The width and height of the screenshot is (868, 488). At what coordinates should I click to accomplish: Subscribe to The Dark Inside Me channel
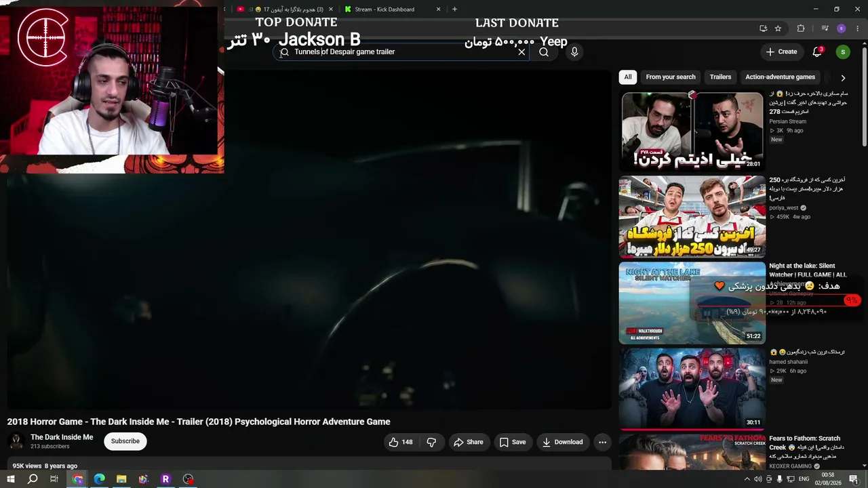click(125, 441)
